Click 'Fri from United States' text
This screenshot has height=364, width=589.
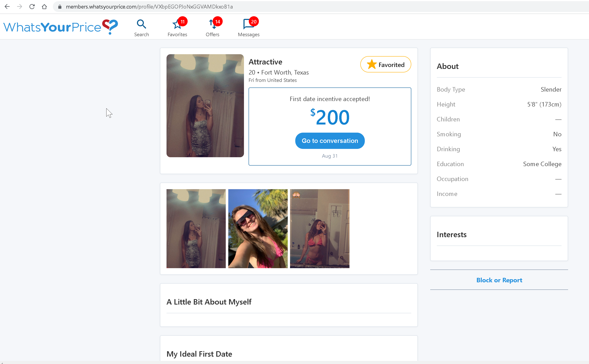click(272, 80)
